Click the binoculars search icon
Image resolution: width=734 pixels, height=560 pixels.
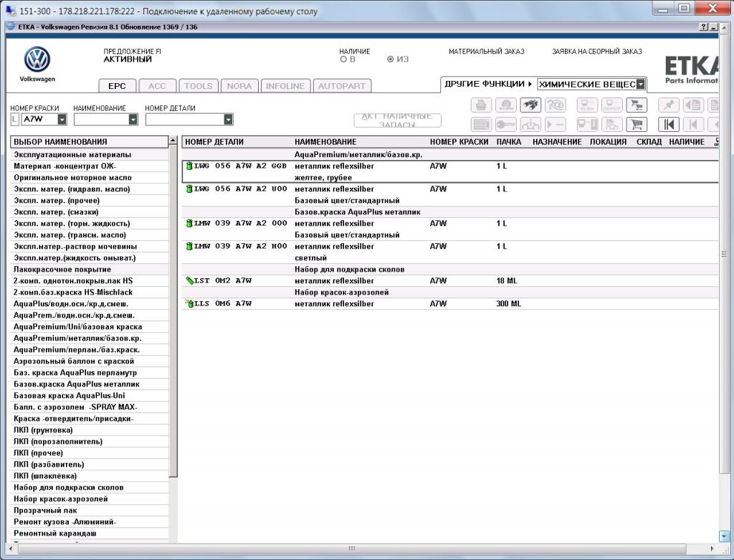click(x=530, y=105)
